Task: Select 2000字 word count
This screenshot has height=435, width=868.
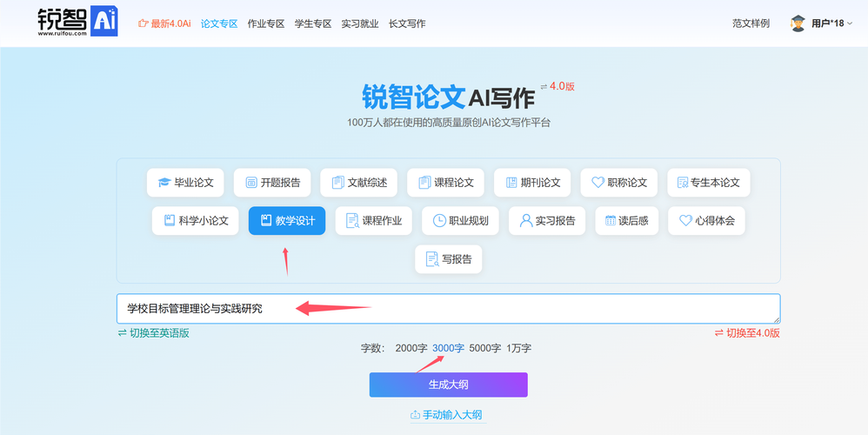Action: (411, 348)
